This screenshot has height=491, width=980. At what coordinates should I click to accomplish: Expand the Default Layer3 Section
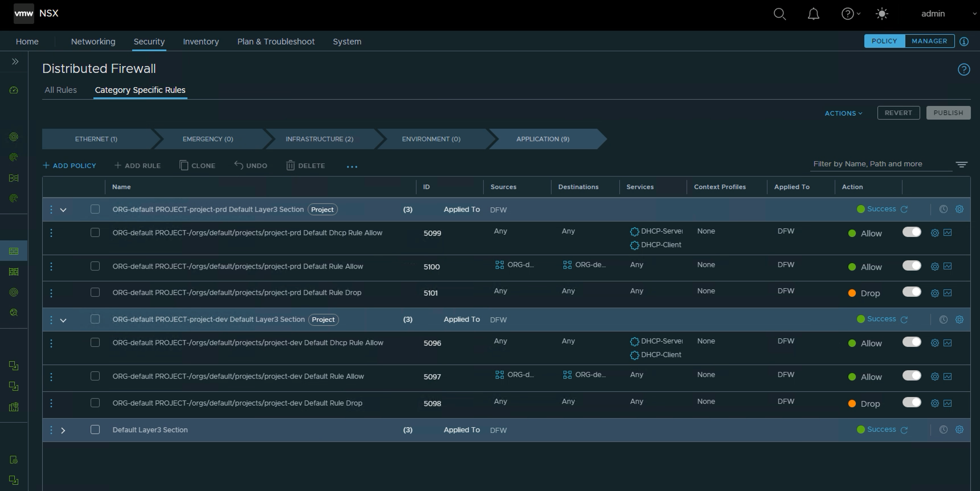63,431
